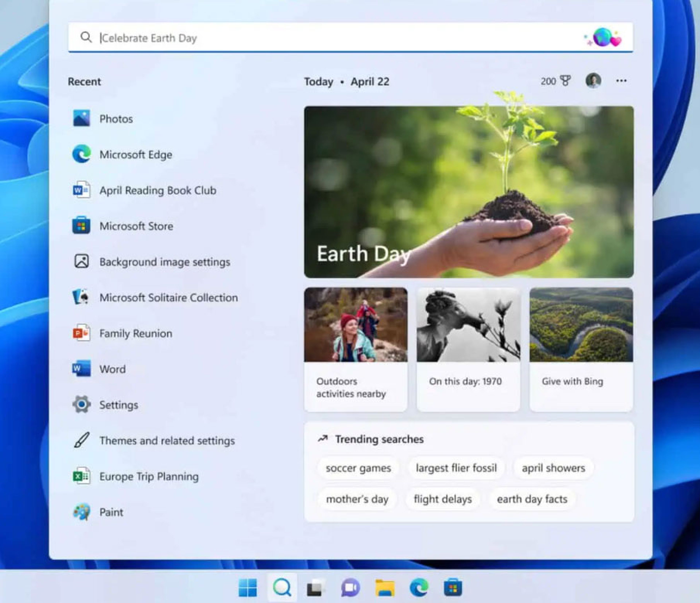Click the magnifier icon in search box
Image resolution: width=700 pixels, height=603 pixels.
86,38
